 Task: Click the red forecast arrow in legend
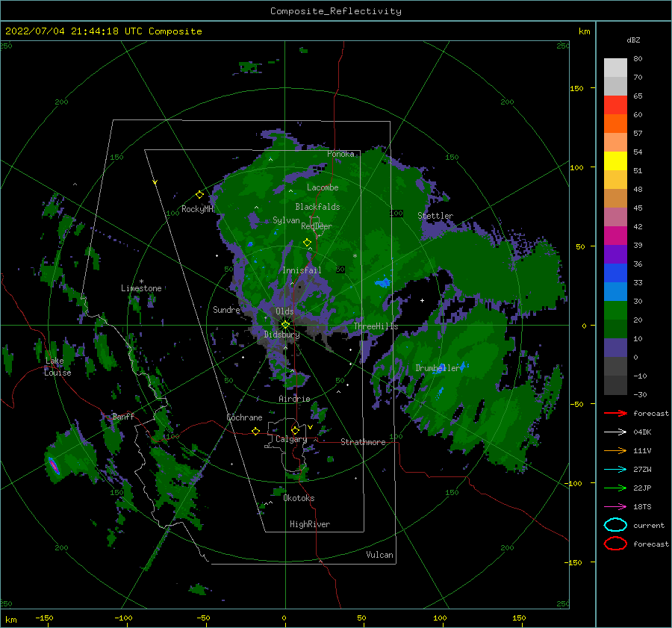(x=615, y=413)
